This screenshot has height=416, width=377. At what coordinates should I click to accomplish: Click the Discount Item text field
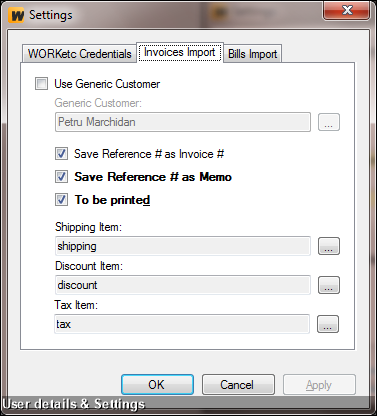[183, 285]
